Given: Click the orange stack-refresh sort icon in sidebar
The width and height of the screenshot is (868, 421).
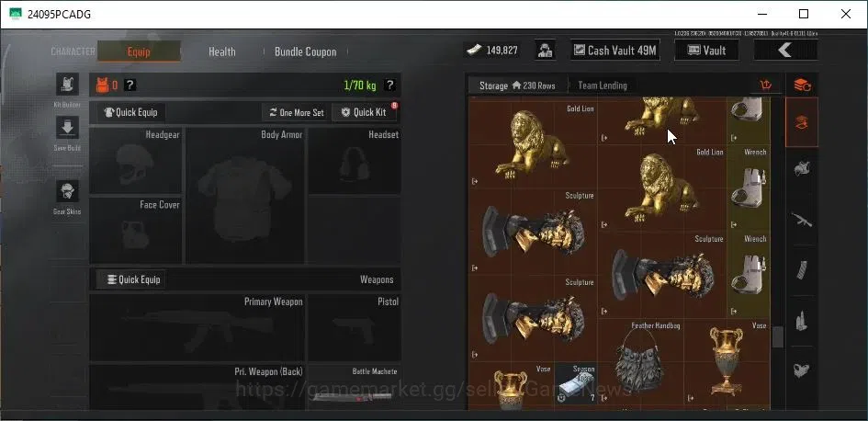Looking at the screenshot, I should (802, 85).
